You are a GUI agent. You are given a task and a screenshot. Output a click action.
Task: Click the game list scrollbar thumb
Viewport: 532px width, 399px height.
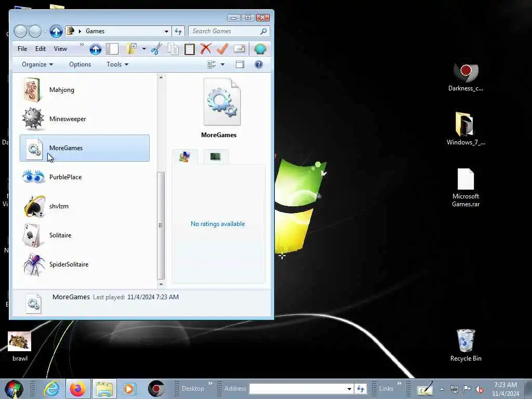161,225
